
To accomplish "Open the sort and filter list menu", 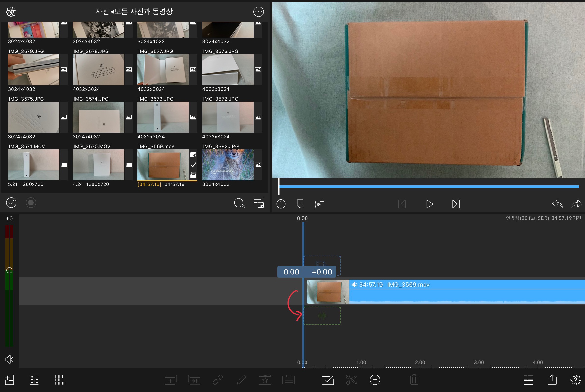I will pos(258,203).
